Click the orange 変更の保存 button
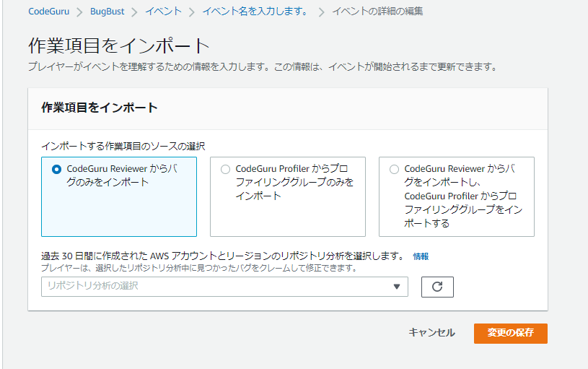This screenshot has width=588, height=369. coord(510,333)
